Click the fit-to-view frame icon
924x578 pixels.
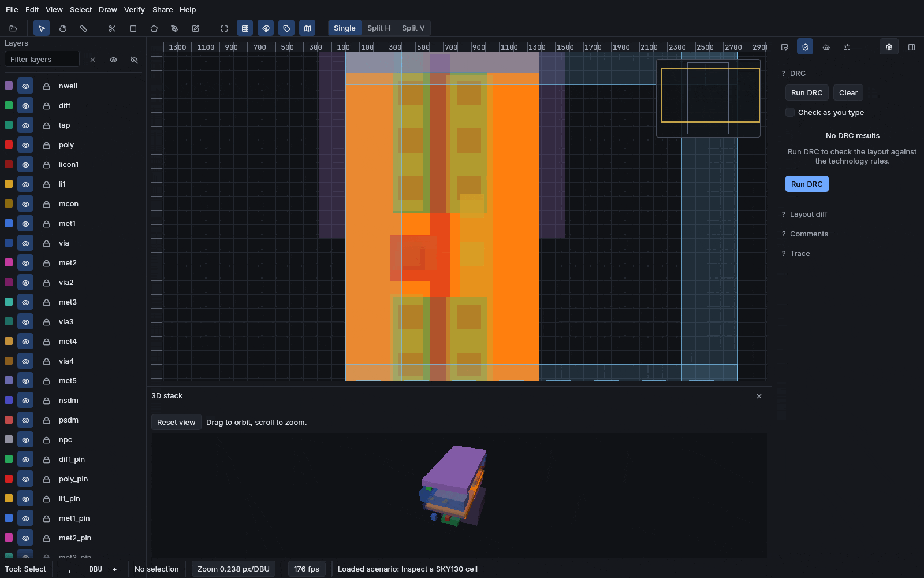click(x=224, y=28)
